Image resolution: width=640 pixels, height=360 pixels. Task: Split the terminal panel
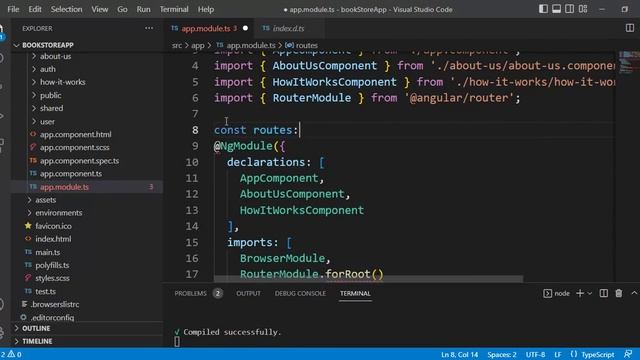[604, 293]
